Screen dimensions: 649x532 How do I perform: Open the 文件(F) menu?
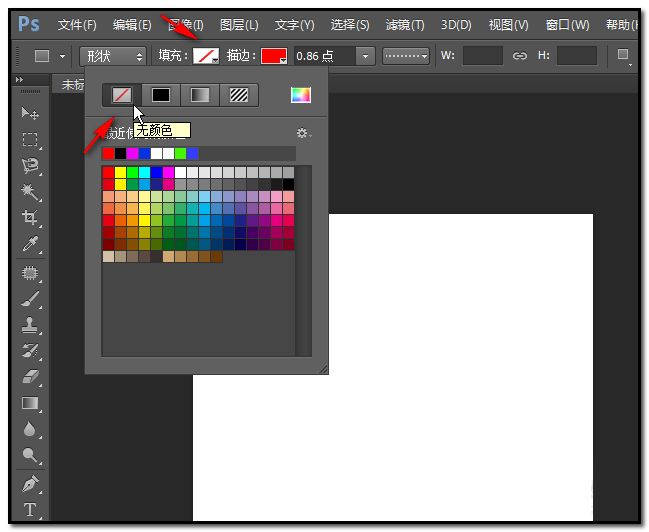click(77, 24)
